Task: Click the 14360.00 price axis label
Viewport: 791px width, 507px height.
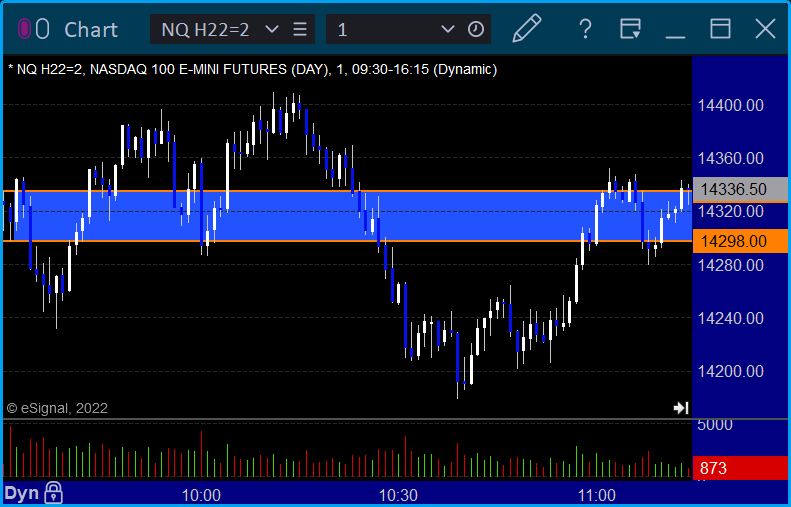Action: 730,158
